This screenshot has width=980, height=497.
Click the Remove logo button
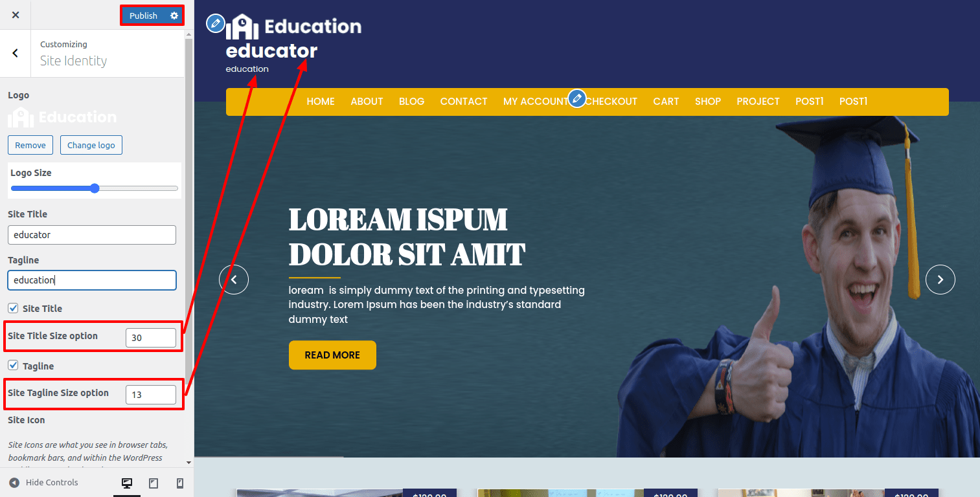(30, 145)
